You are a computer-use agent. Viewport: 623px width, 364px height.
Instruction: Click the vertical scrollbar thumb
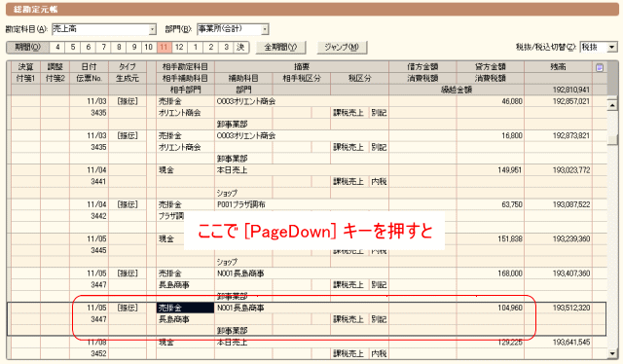coord(612,139)
